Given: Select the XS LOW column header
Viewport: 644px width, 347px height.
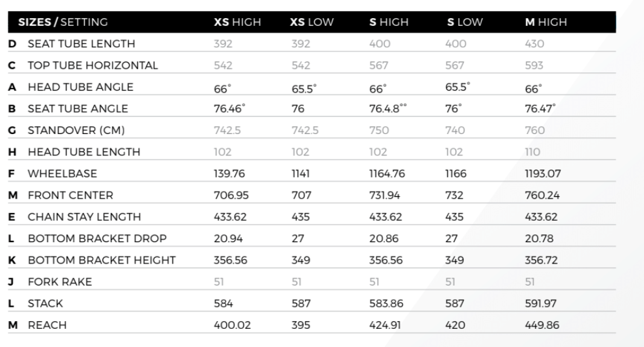Looking at the screenshot, I should tap(312, 22).
